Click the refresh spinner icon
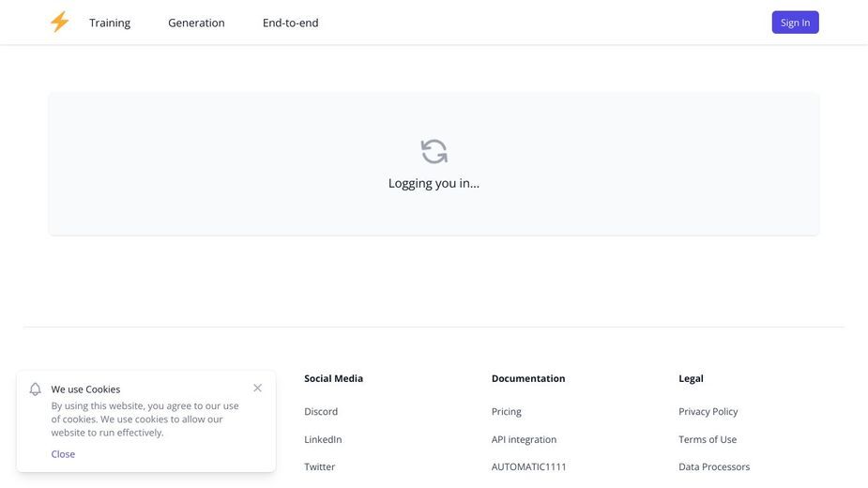The image size is (868, 488). (x=434, y=151)
